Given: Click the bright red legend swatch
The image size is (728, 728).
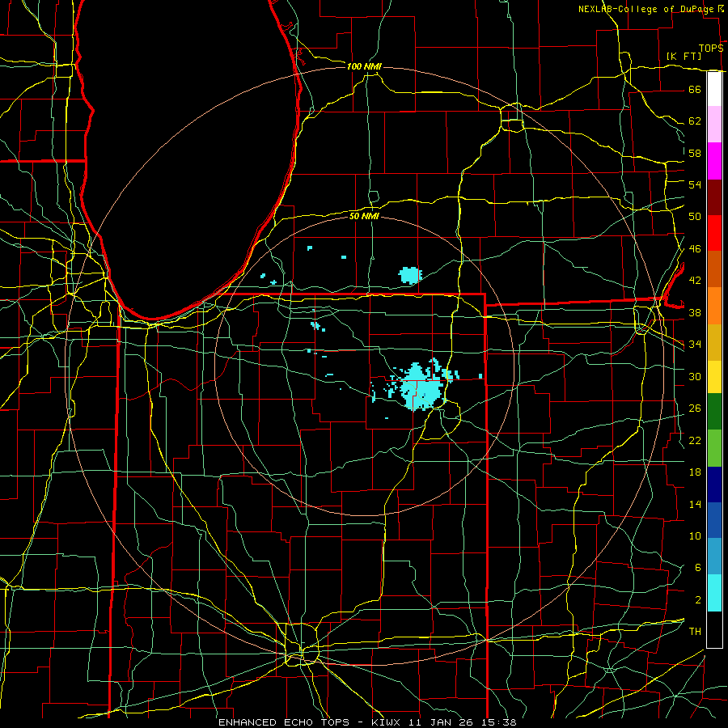Looking at the screenshot, I should coord(714,233).
